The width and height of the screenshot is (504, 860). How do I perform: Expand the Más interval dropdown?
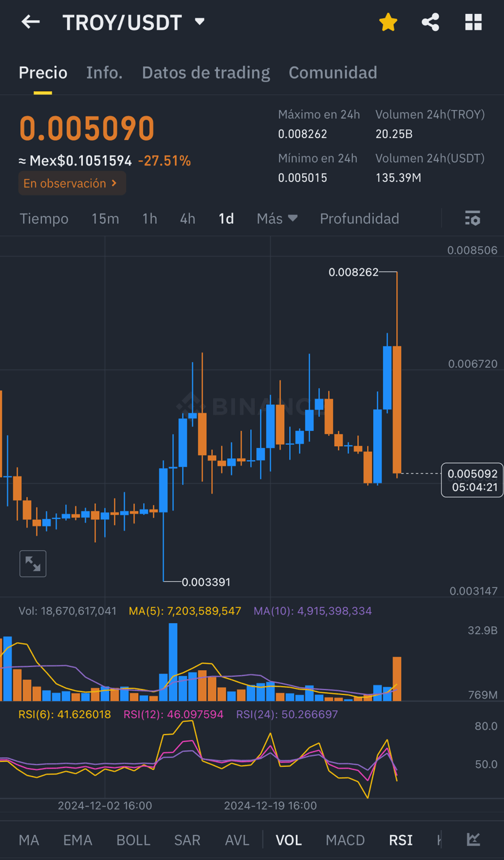[277, 218]
